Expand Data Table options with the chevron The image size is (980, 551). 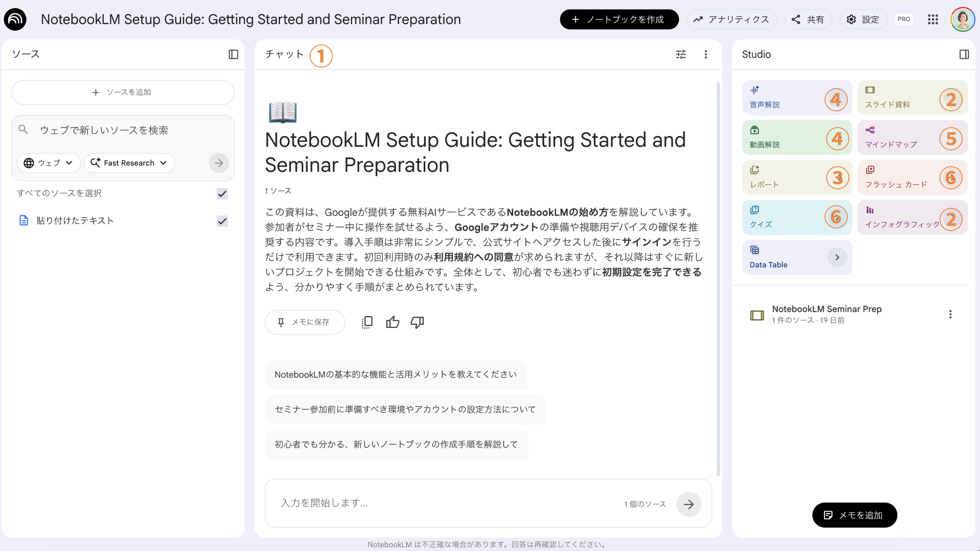(837, 258)
